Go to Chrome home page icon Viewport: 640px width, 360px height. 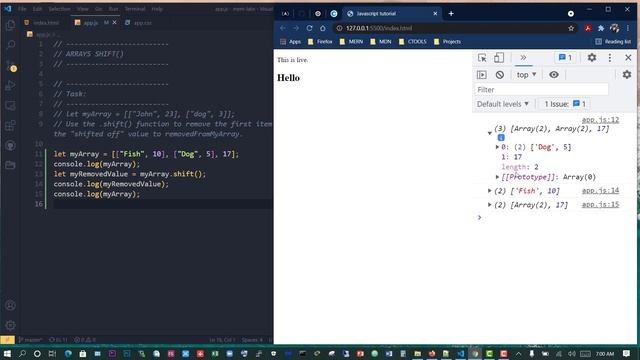(x=323, y=28)
